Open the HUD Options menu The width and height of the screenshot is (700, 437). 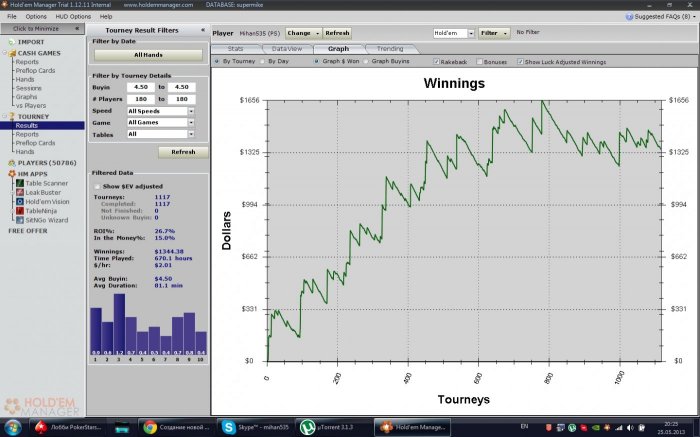coord(73,17)
